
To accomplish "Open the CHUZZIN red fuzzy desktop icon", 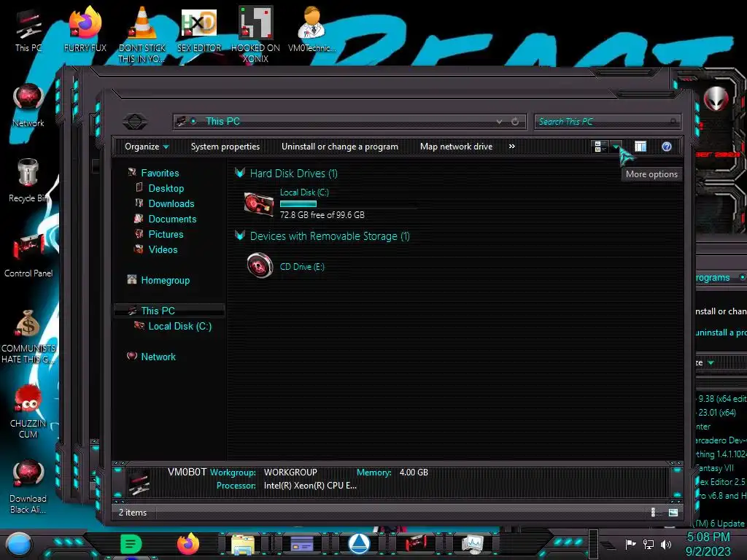I will (28, 411).
